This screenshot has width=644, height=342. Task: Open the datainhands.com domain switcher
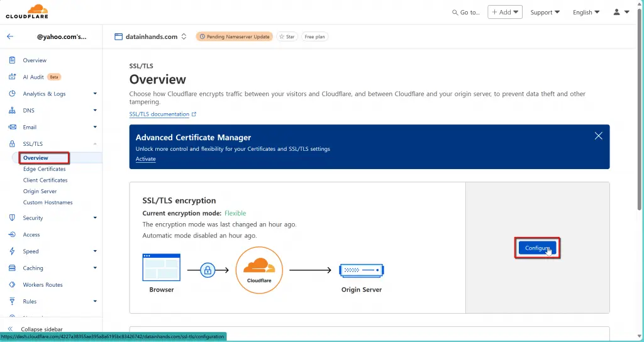click(184, 36)
